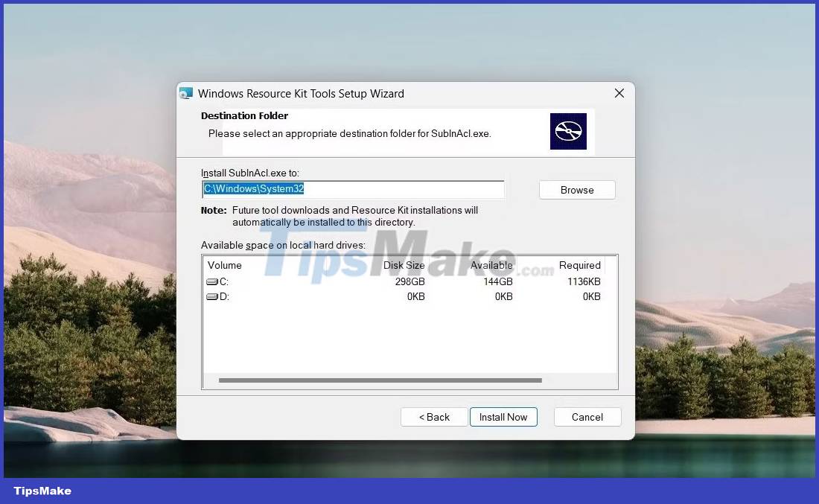819x504 pixels.
Task: Select the C: volume row
Action: [335, 281]
